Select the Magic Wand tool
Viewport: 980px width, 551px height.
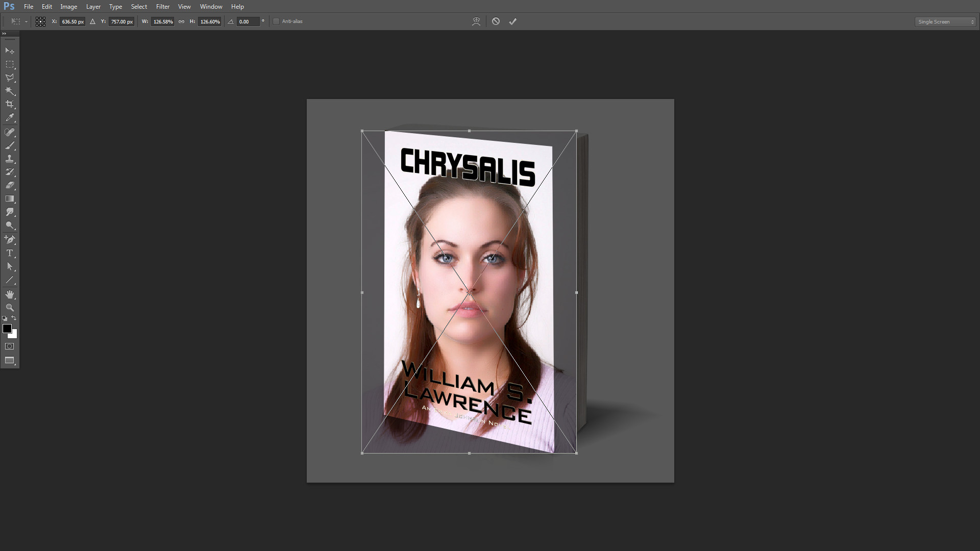point(10,91)
